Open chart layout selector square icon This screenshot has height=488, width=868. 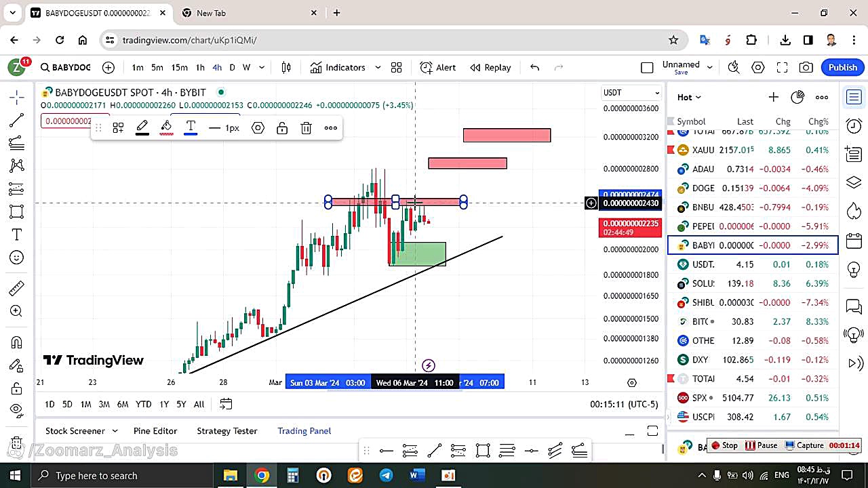click(x=647, y=67)
